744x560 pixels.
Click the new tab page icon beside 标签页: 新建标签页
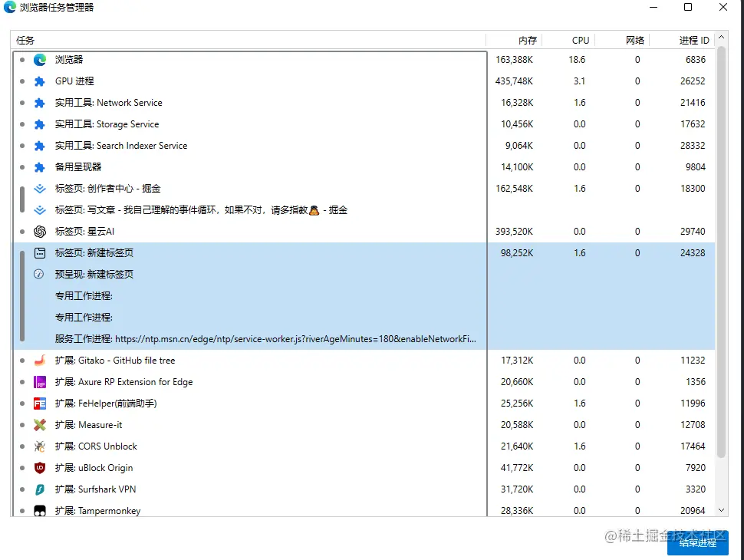point(40,253)
